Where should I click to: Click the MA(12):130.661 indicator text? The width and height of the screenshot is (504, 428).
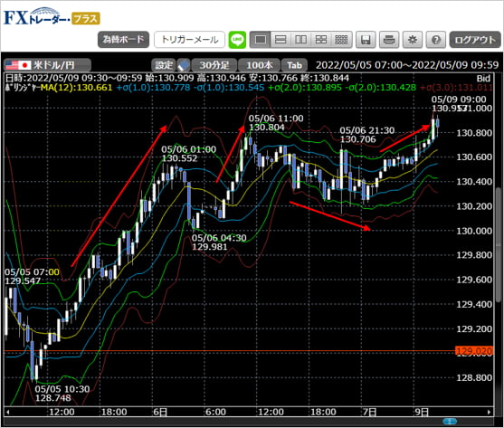(x=76, y=88)
